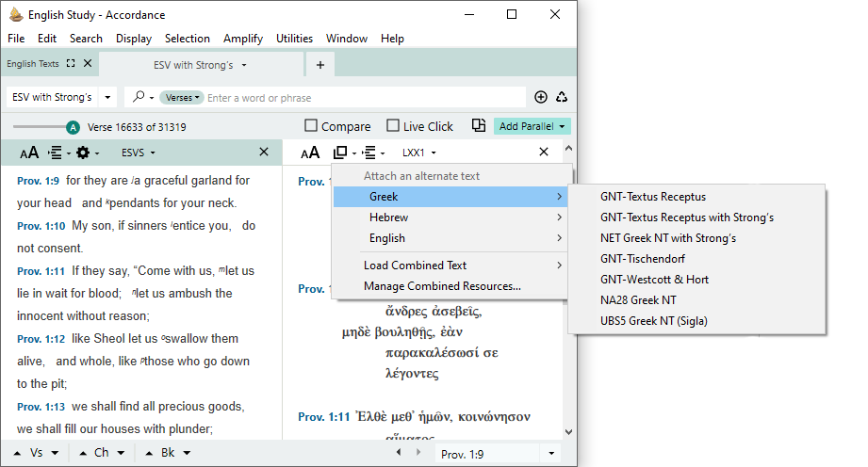Screen dimensions: 868x467
Task: Open the paragraph layout icon in ESVS pane
Action: click(56, 153)
